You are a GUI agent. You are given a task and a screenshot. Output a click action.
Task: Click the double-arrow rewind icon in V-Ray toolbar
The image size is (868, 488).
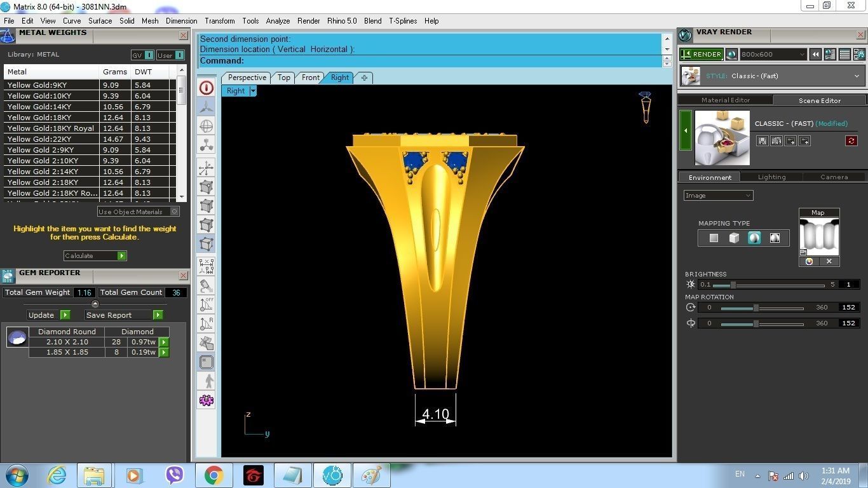pyautogui.click(x=816, y=55)
